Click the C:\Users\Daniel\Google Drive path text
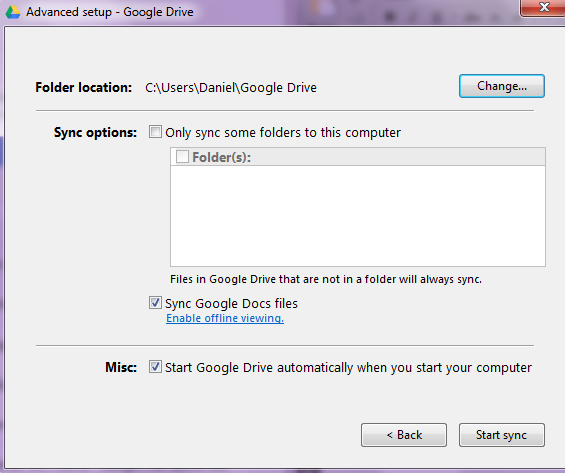The image size is (565, 473). pyautogui.click(x=231, y=88)
